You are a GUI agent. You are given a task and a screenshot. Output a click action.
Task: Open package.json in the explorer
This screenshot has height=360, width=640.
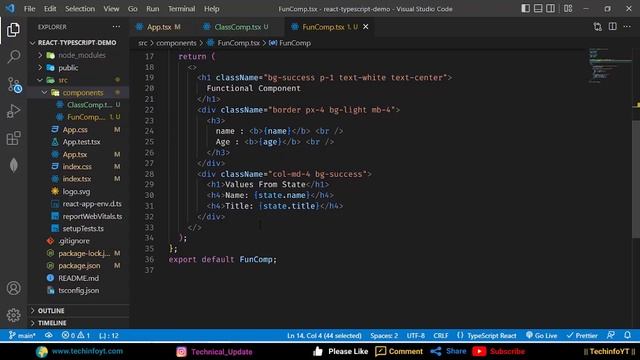(x=79, y=266)
